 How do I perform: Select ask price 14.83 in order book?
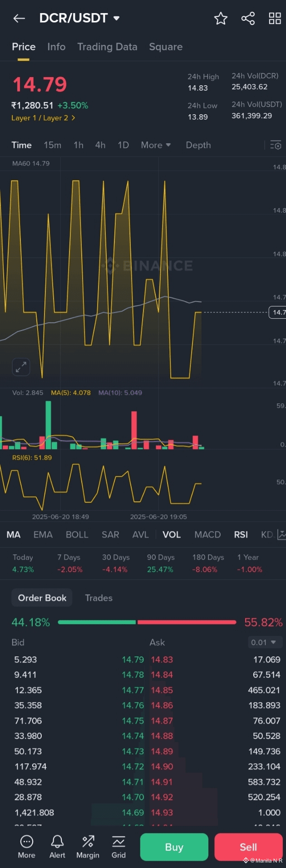point(162,659)
